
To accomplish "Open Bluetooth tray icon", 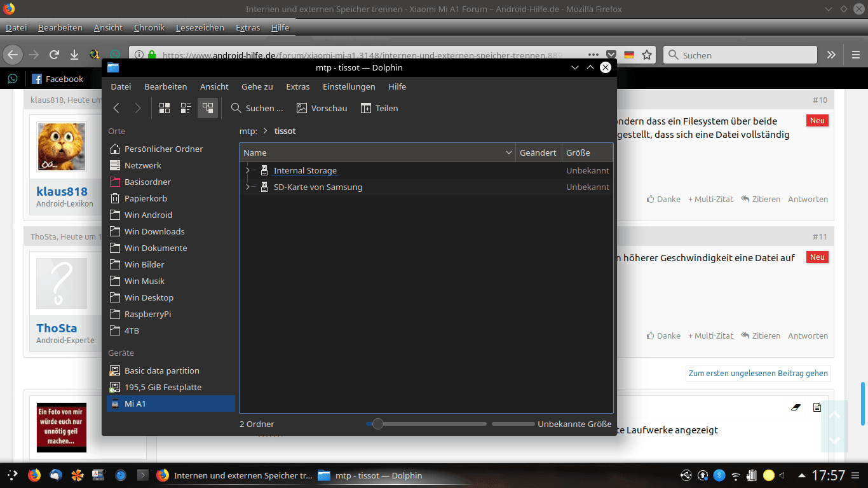I will (719, 475).
